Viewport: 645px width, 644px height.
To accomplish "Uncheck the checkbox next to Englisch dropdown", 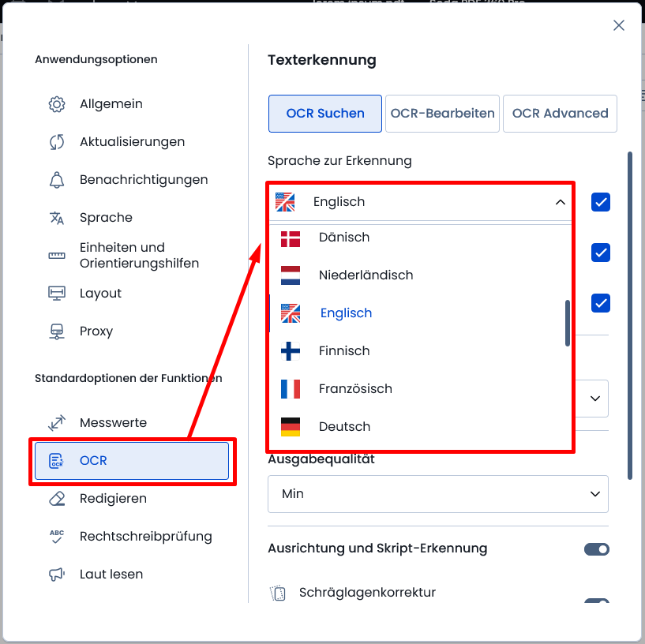I will 601,202.
